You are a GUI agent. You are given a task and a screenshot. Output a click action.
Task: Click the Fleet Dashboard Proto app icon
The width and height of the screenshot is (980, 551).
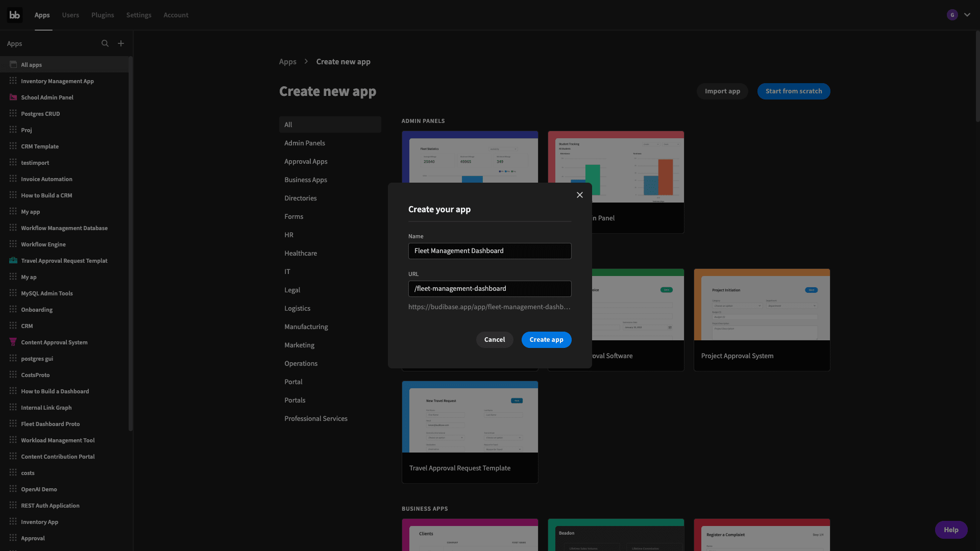13,424
